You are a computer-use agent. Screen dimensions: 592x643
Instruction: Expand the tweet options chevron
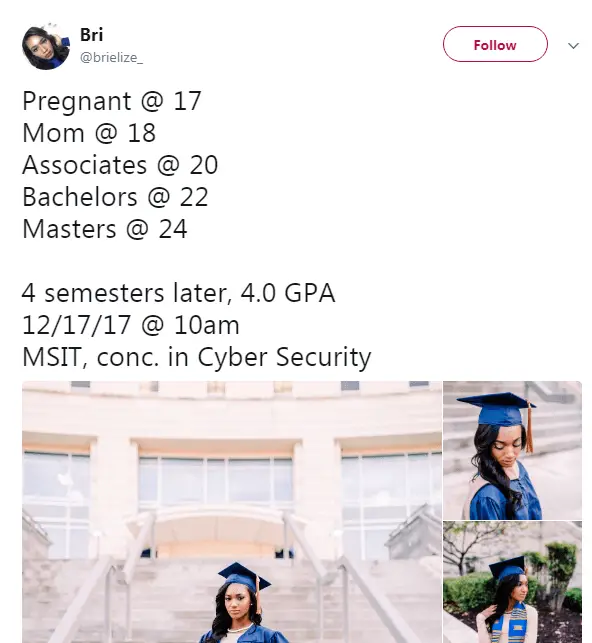click(573, 46)
